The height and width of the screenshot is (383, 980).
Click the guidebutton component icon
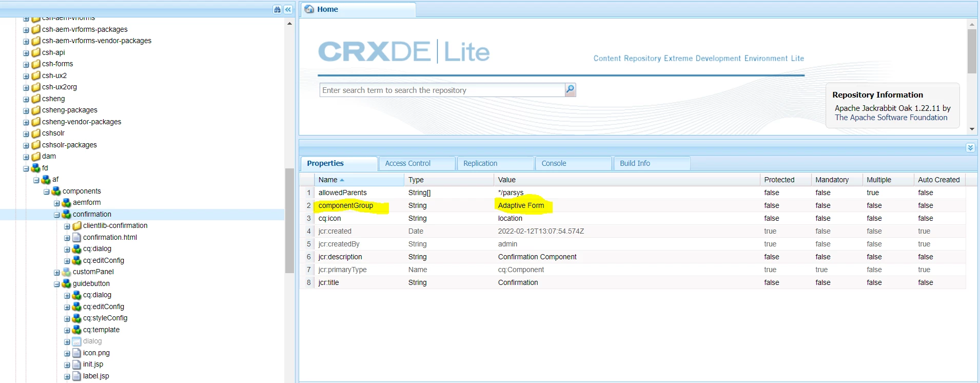[x=67, y=283]
